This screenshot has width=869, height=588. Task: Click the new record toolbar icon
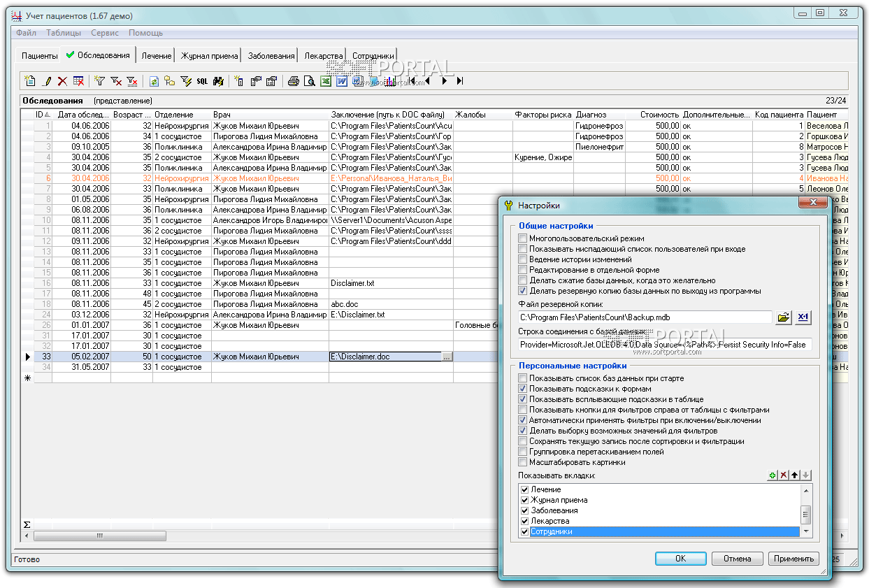pyautogui.click(x=30, y=81)
